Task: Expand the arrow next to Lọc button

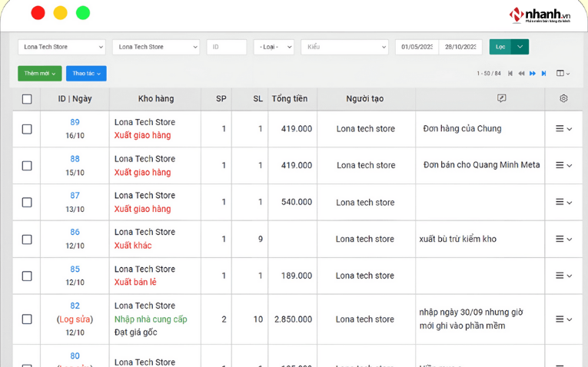Action: tap(520, 47)
